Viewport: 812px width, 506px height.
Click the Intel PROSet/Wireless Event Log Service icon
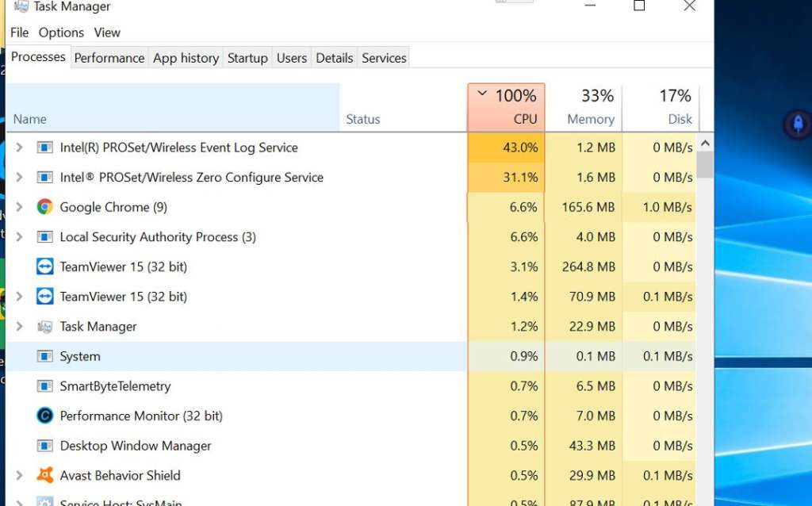point(47,148)
